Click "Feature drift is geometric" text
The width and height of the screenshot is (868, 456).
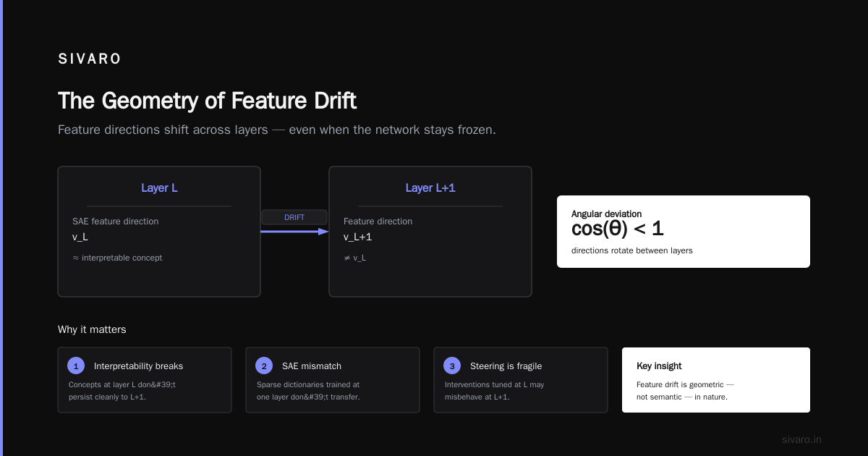685,391
